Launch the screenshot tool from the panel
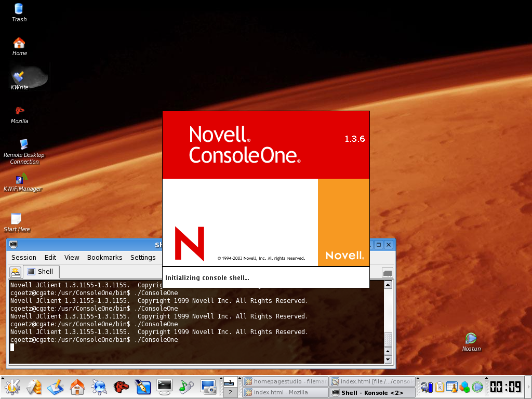The image size is (532, 399). 208,387
